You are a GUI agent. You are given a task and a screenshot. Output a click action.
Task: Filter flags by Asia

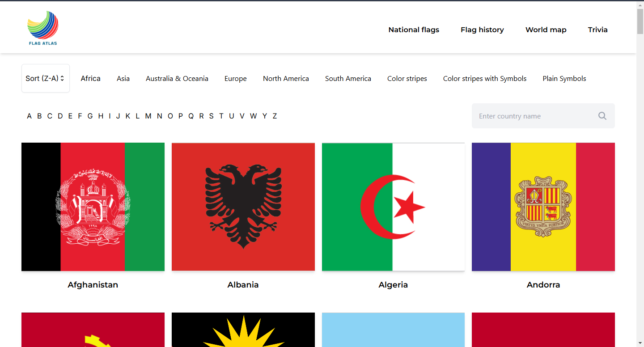pos(123,78)
